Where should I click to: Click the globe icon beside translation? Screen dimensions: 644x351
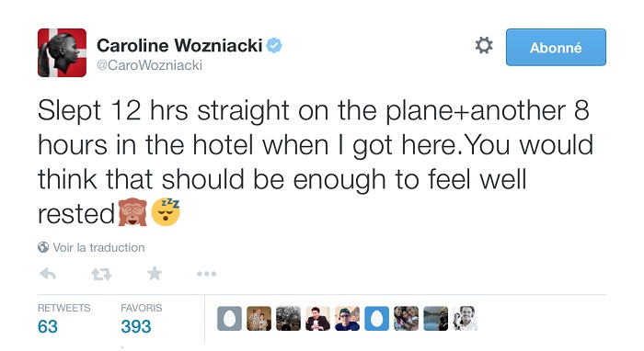coord(43,247)
